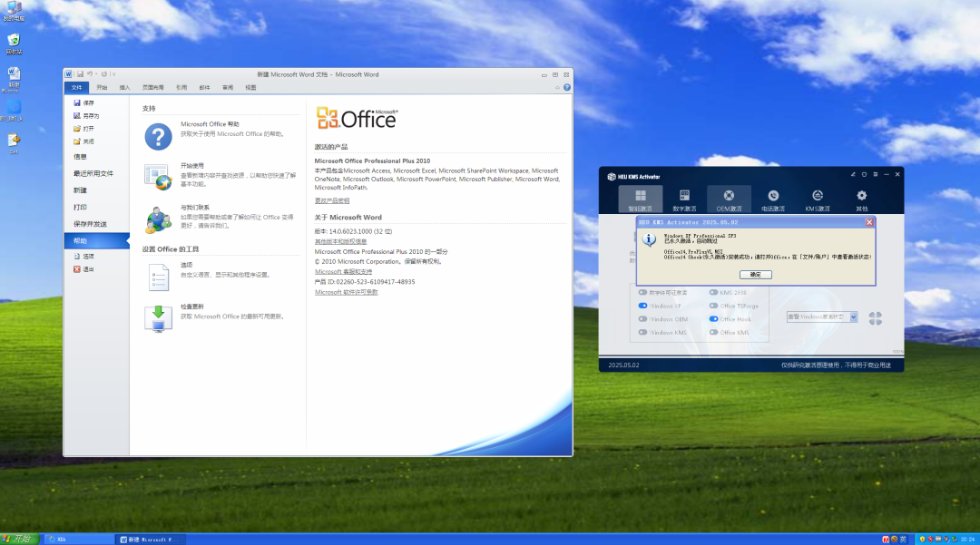Open the Microsoft 客户服务和支持 link
The height and width of the screenshot is (545, 980).
pos(343,271)
